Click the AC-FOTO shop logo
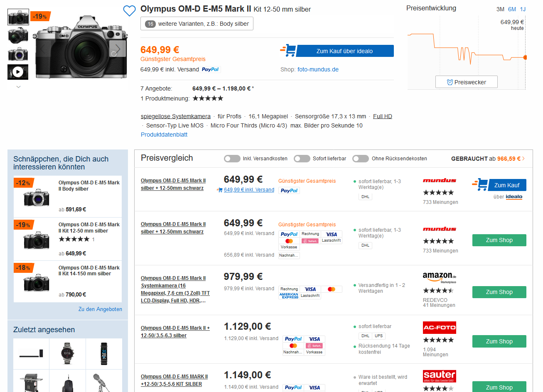The width and height of the screenshot is (543, 392). [439, 328]
